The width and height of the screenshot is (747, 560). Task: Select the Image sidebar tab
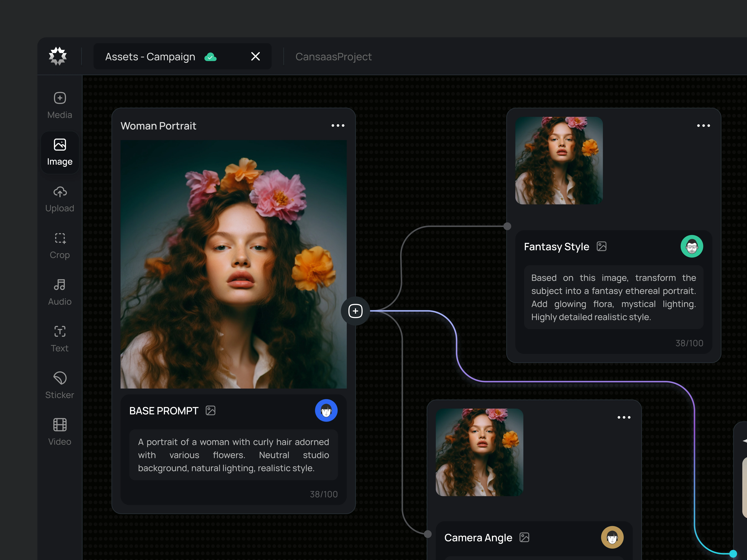(x=60, y=152)
